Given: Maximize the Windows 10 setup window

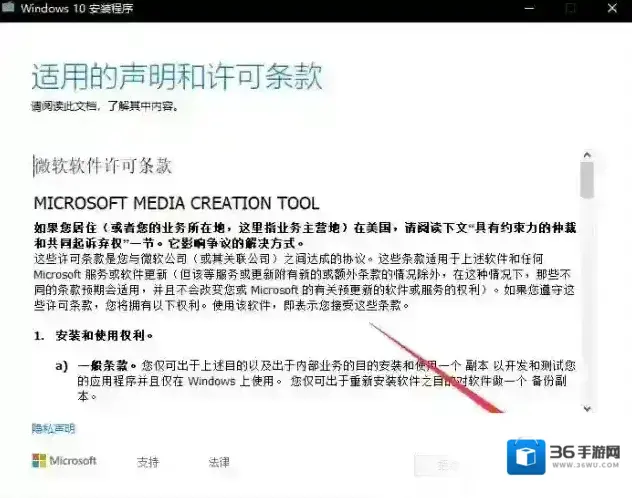Looking at the screenshot, I should [x=571, y=8].
